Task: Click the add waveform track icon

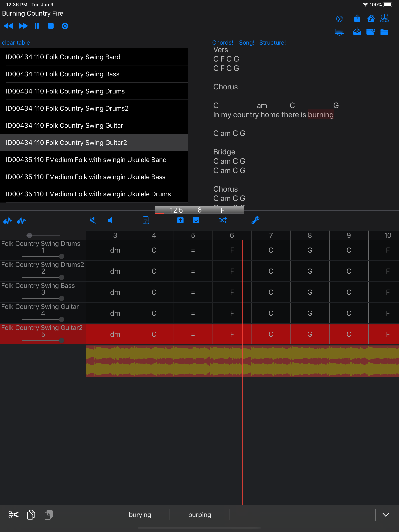Action: pos(8,220)
